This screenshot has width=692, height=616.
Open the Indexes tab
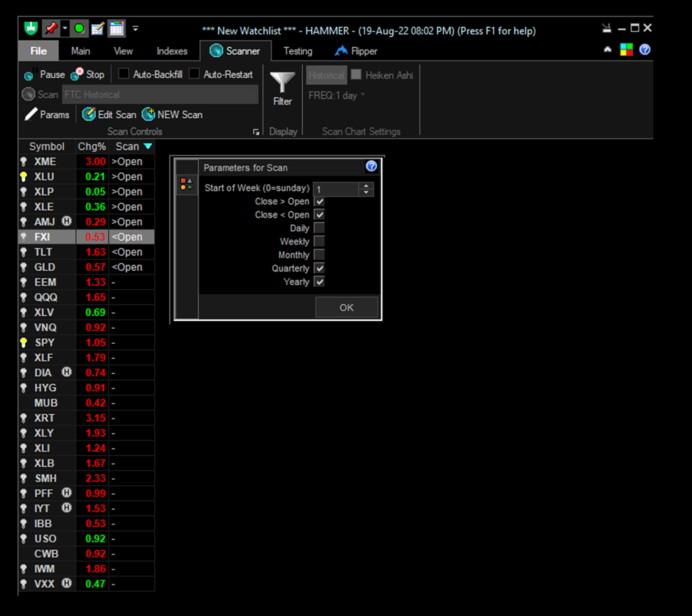[172, 51]
